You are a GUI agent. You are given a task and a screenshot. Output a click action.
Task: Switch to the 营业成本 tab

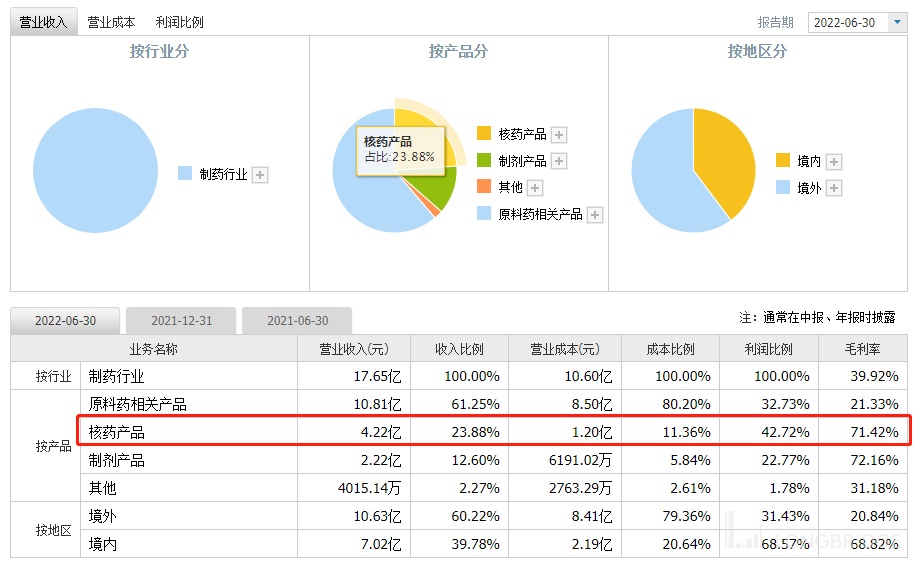pos(111,22)
